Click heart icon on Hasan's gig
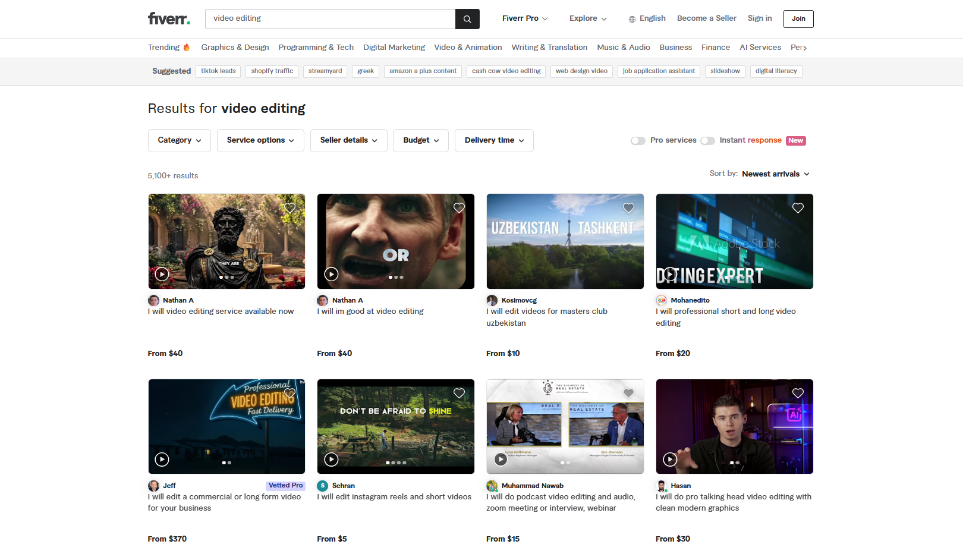Image resolution: width=963 pixels, height=560 pixels. pyautogui.click(x=798, y=393)
